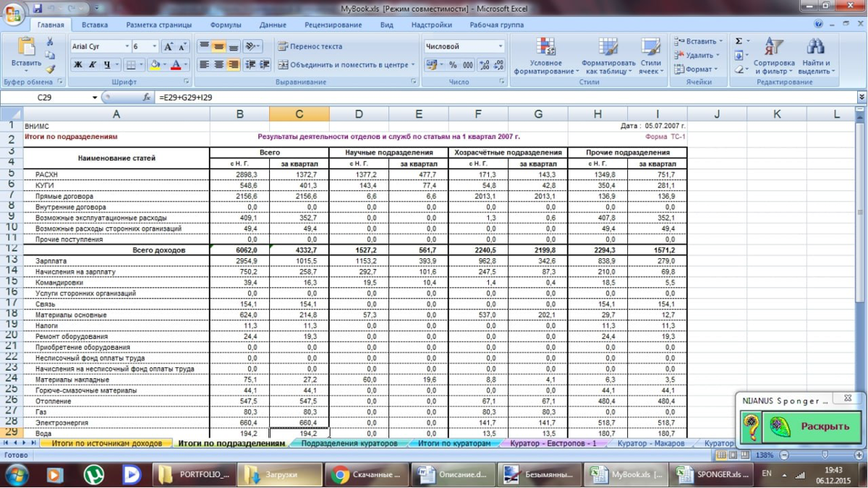Viewport: 868px width, 488px height.
Task: Toggle underline formatting (Ч)
Action: tap(107, 65)
